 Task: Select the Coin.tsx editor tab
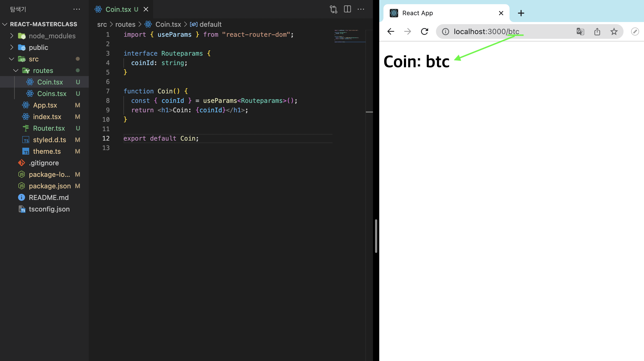pyautogui.click(x=118, y=9)
